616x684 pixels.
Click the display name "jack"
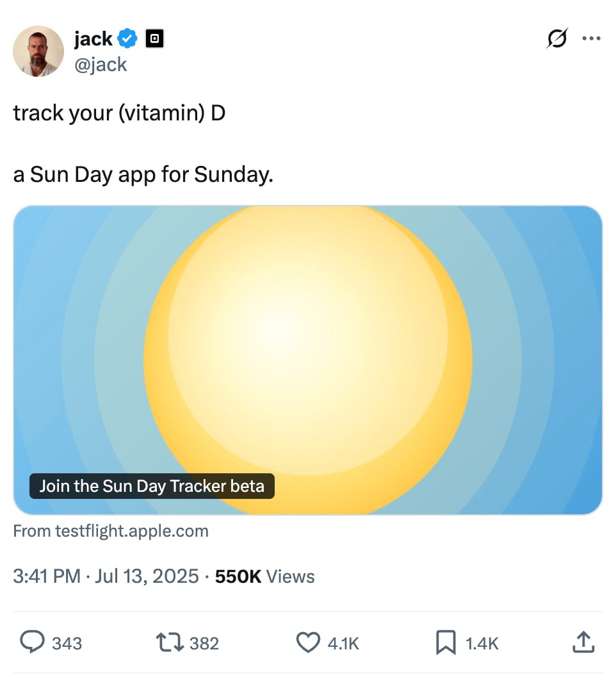click(93, 39)
